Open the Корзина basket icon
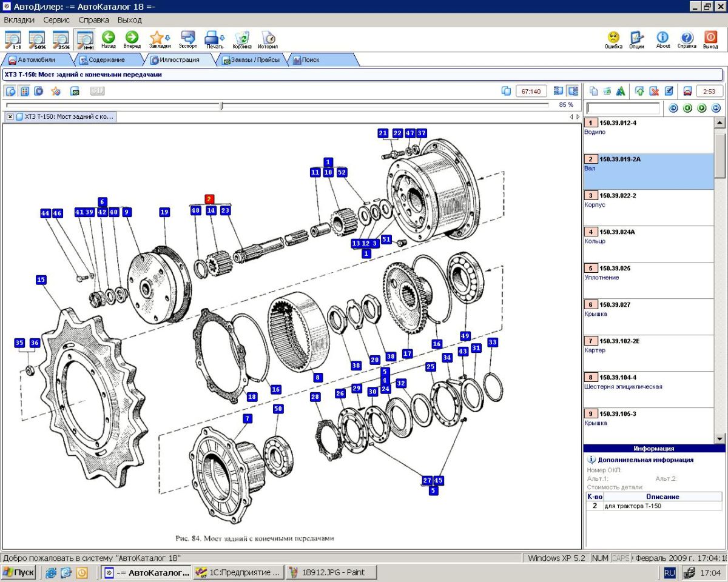 click(x=242, y=39)
